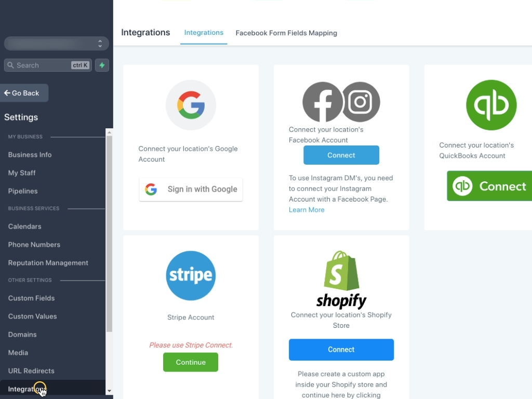The height and width of the screenshot is (399, 532).
Task: Open the Learn More link
Action: [x=307, y=210]
